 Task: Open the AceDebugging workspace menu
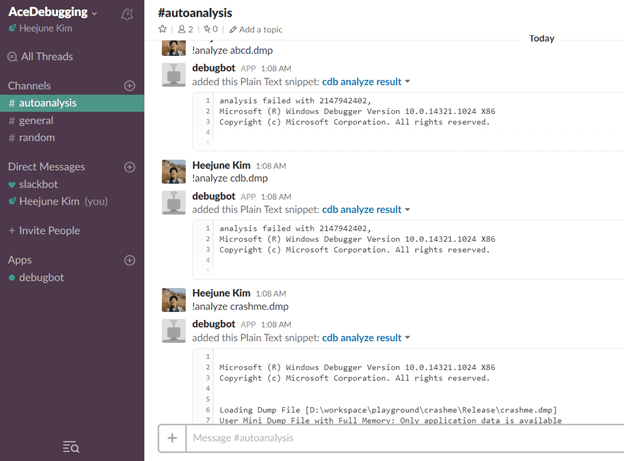click(53, 13)
